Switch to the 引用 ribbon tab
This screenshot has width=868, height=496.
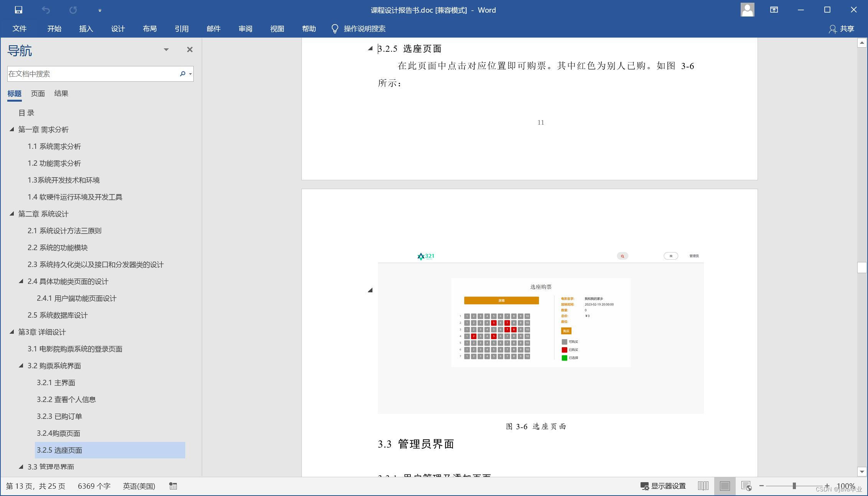182,29
